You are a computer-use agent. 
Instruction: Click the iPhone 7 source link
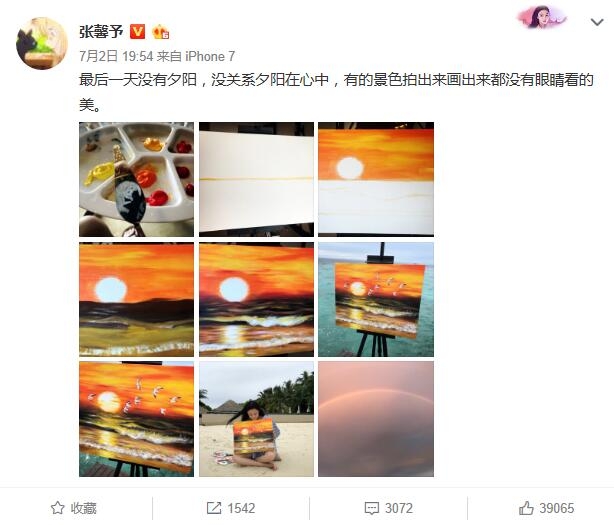click(210, 56)
